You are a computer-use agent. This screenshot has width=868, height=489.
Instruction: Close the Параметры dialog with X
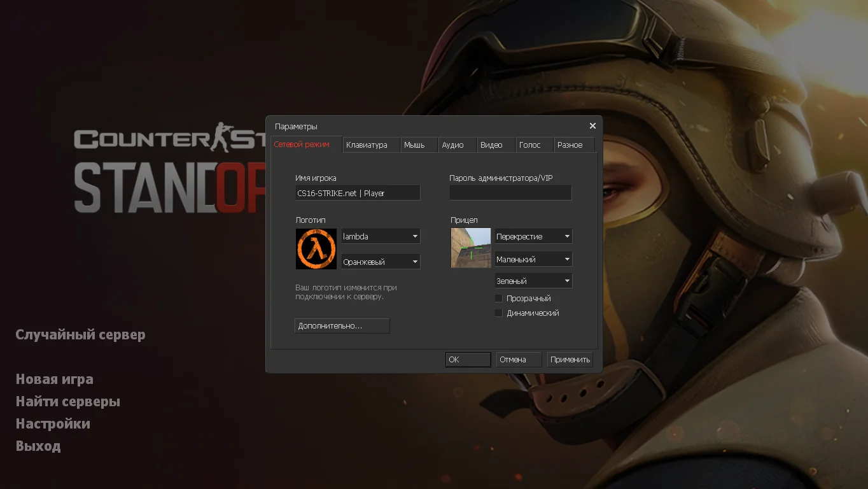click(592, 126)
